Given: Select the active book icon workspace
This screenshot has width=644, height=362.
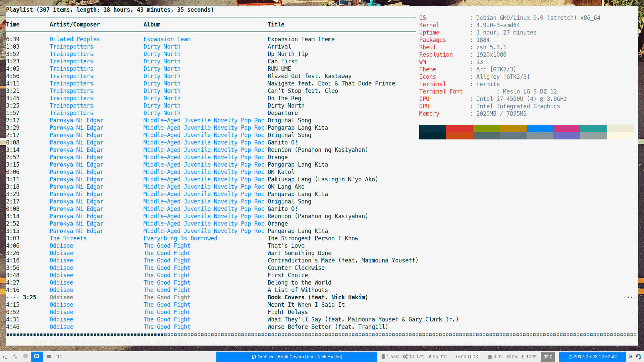Looking at the screenshot, I should tap(37, 357).
